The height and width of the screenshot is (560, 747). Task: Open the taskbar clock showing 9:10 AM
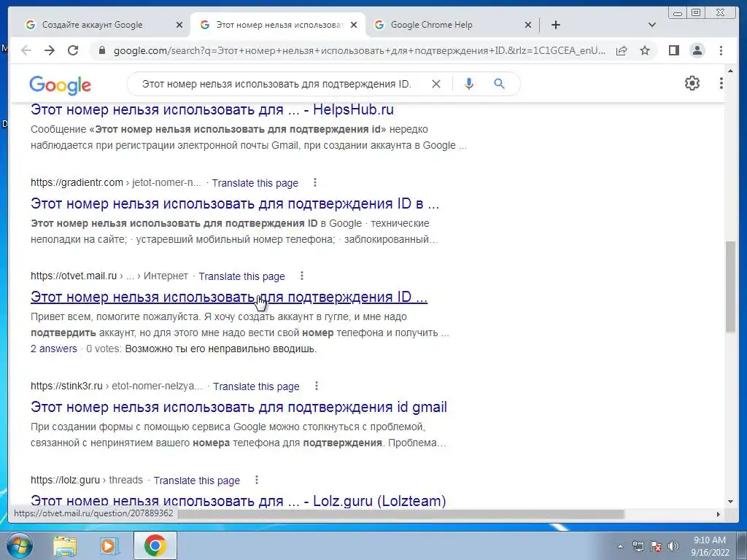coord(710,546)
